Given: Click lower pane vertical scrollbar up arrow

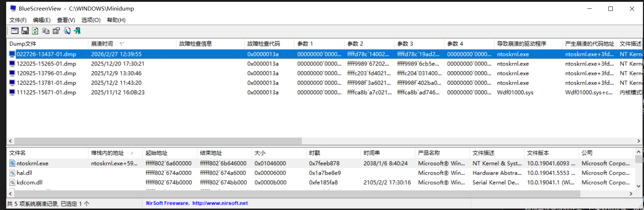Looking at the screenshot, I should [639, 151].
